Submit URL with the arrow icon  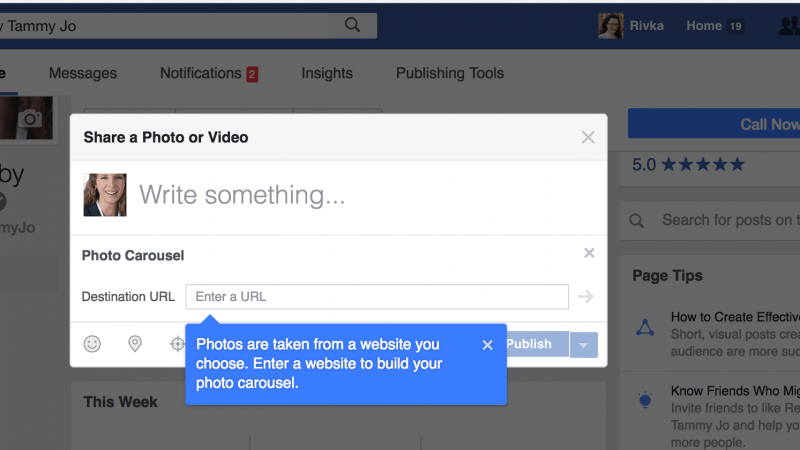[x=586, y=297]
